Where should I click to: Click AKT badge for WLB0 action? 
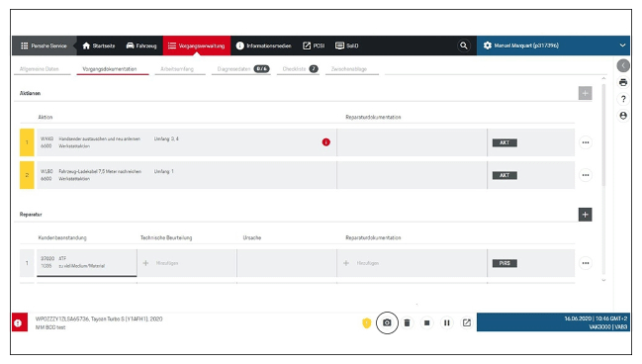[x=504, y=176]
